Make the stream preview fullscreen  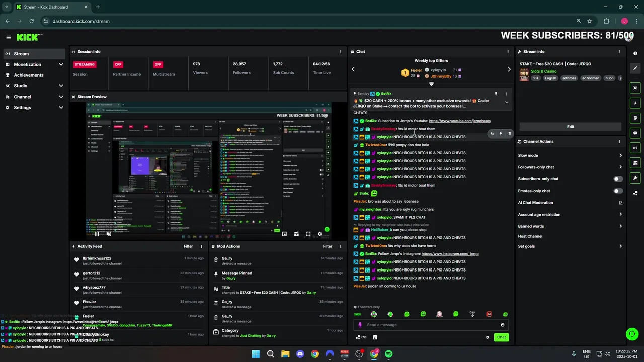tap(308, 234)
